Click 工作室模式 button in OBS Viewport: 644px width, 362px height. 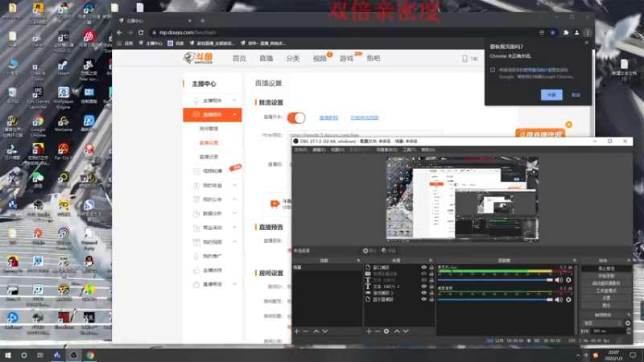606,290
